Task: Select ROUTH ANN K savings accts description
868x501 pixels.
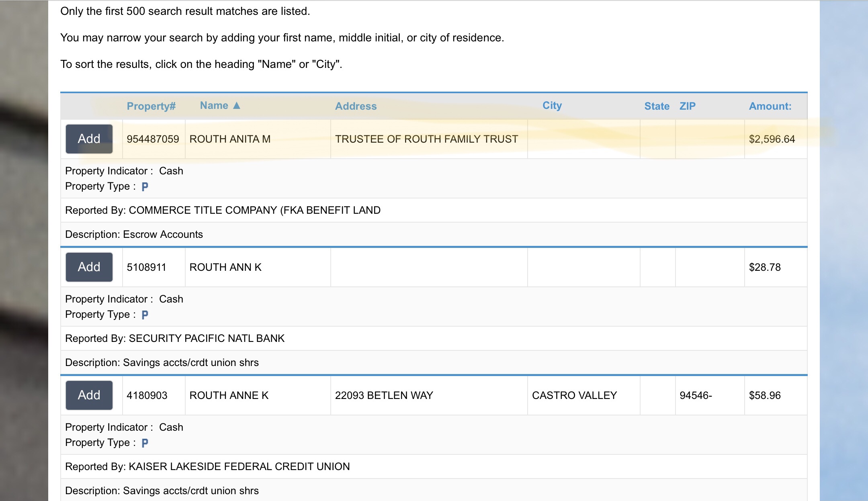Action: [162, 362]
